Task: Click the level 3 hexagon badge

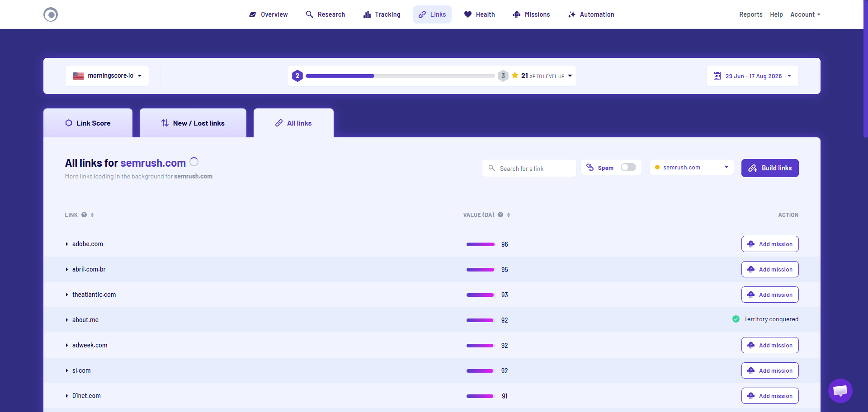Action: coord(503,76)
